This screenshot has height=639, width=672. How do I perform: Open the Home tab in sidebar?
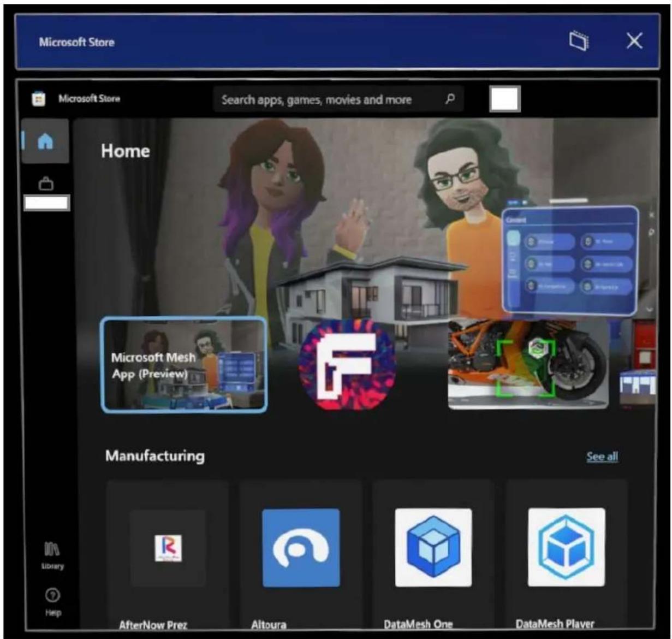45,141
